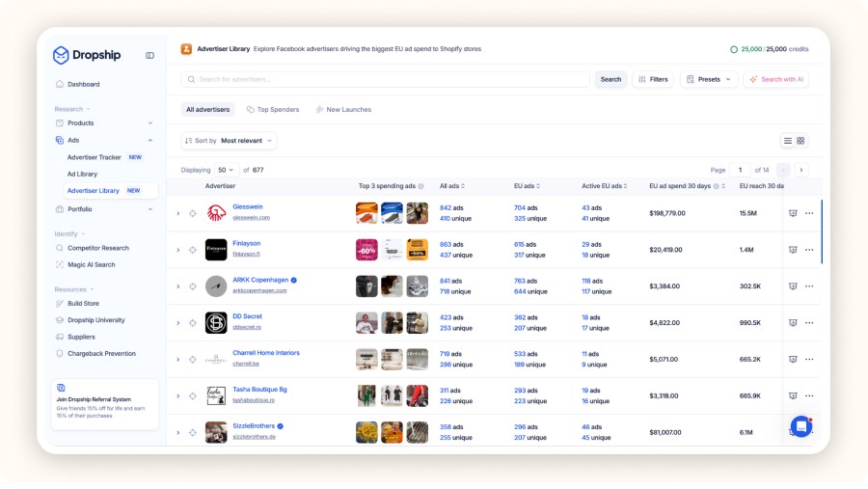
Task: Expand the Charrell Home Interiors row
Action: [x=178, y=360]
